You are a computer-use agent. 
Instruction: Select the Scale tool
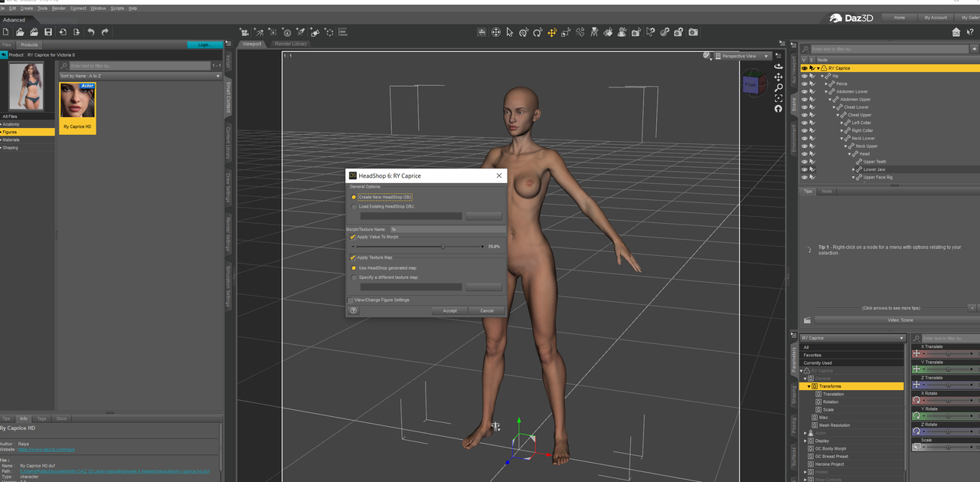(566, 32)
